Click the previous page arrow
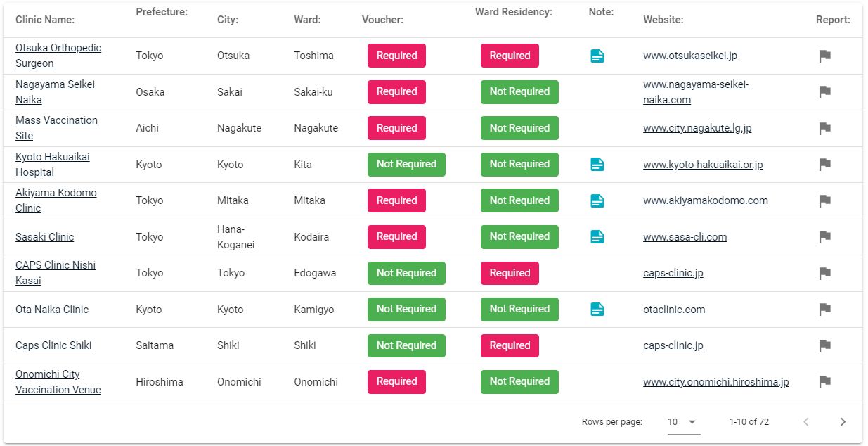 point(806,422)
